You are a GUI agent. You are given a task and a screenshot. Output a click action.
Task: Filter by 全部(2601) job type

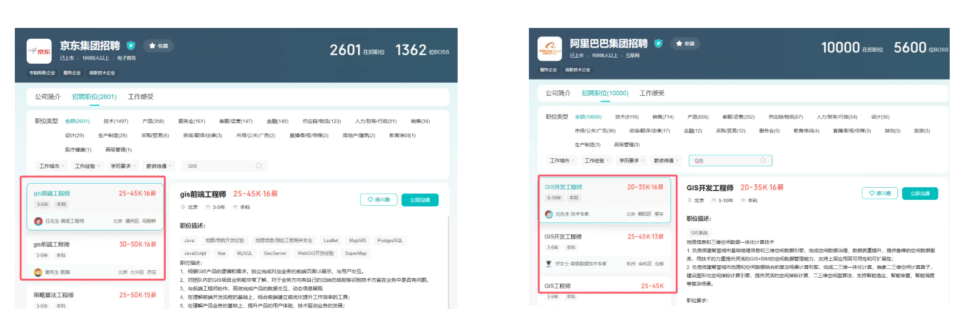pos(77,121)
